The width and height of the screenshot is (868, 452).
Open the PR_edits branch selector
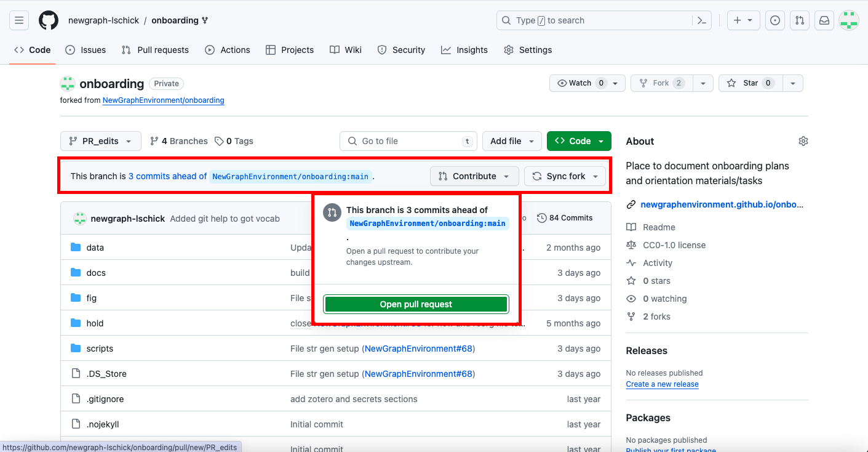[x=101, y=141]
